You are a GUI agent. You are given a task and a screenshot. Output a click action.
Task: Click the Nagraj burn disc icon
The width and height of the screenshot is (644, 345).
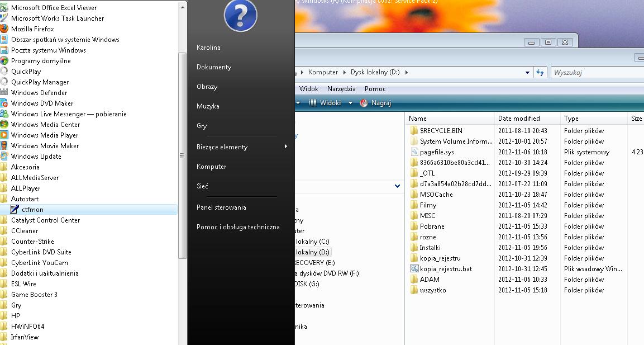(364, 103)
